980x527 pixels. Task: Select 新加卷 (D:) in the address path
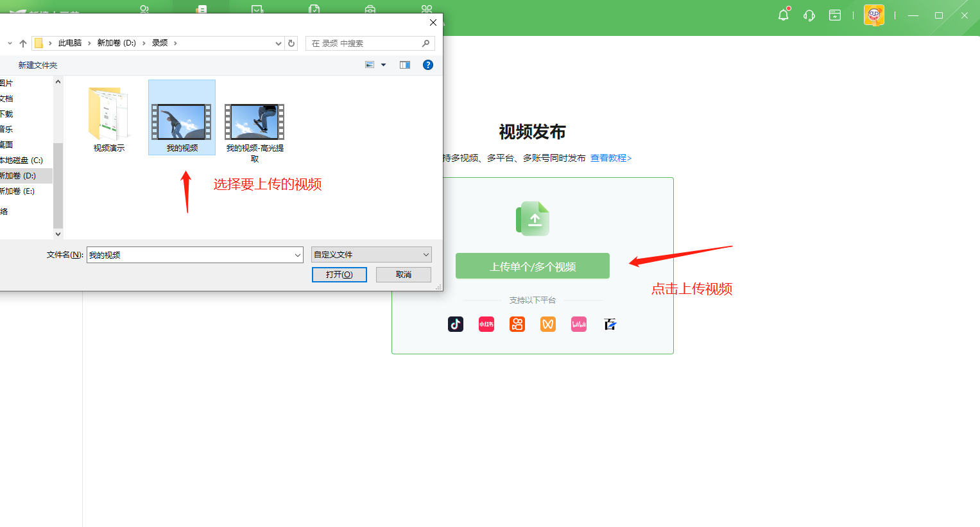pos(117,43)
